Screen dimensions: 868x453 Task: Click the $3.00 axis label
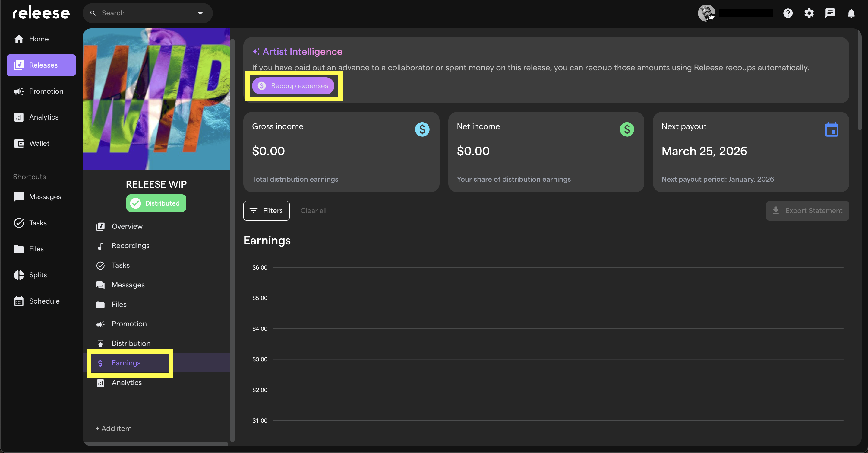pyautogui.click(x=260, y=359)
